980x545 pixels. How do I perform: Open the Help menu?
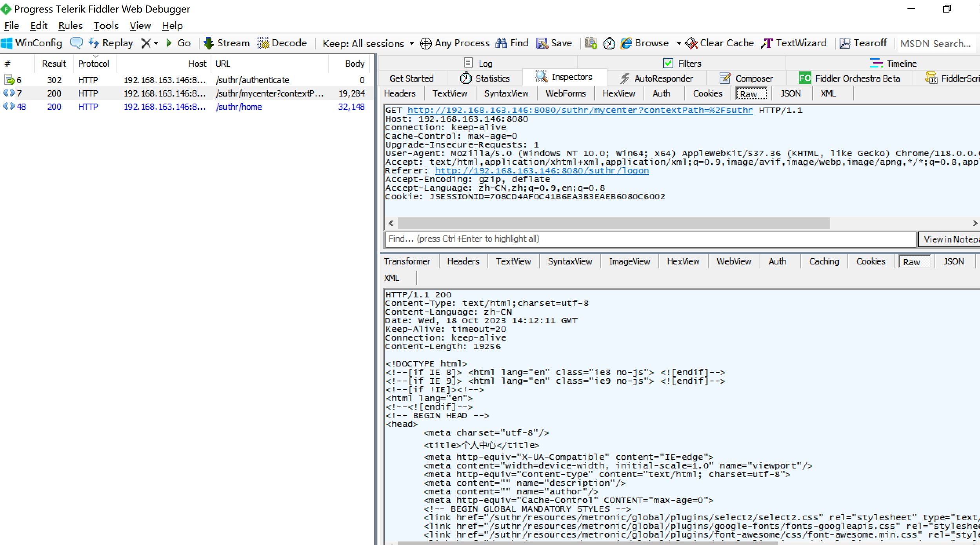click(x=172, y=26)
